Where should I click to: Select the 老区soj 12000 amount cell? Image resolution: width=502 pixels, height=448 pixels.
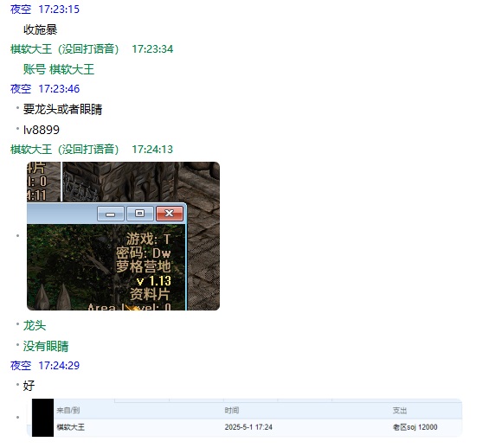(x=415, y=427)
